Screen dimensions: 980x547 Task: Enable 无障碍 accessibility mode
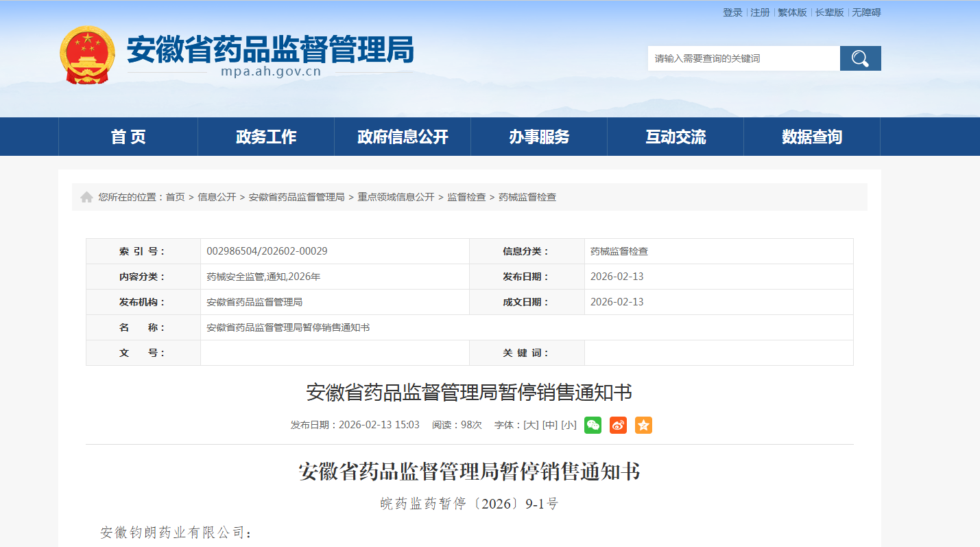coord(866,12)
